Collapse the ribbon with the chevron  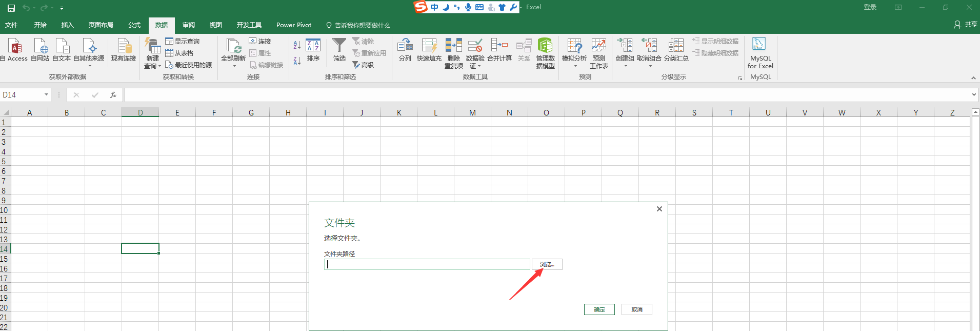click(973, 78)
